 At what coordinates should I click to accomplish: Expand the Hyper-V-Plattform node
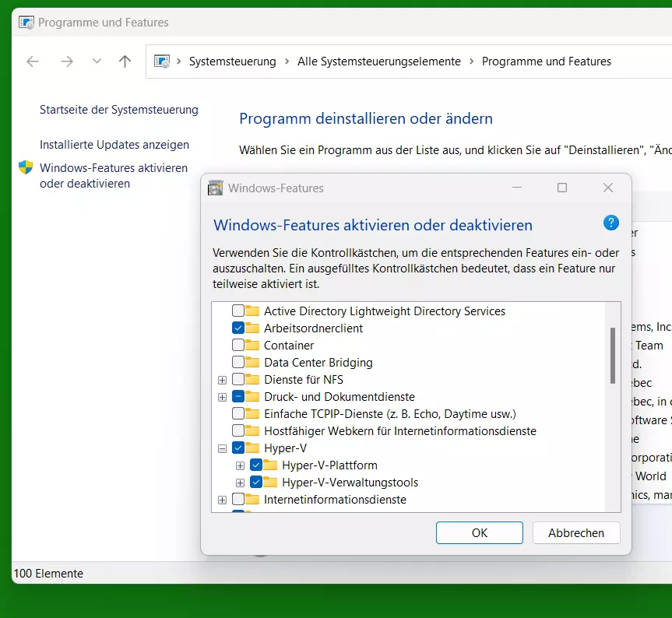[240, 465]
